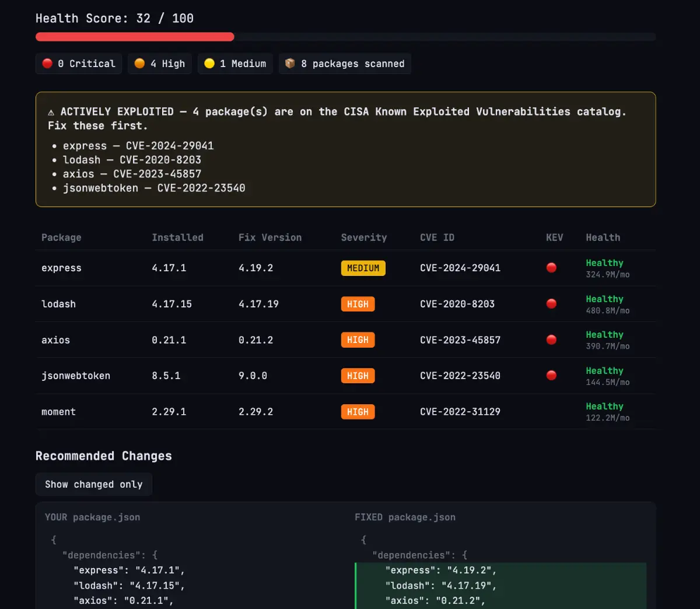This screenshot has width=700, height=609.
Task: Click the Package column header
Action: click(x=61, y=237)
